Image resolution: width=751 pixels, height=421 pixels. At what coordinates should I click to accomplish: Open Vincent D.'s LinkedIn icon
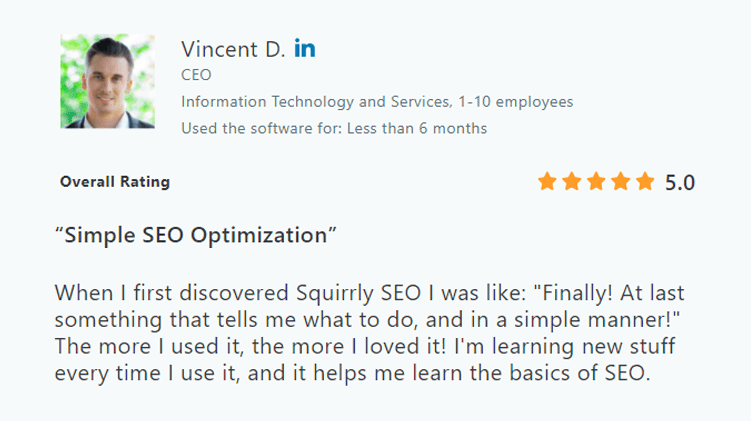(x=305, y=48)
